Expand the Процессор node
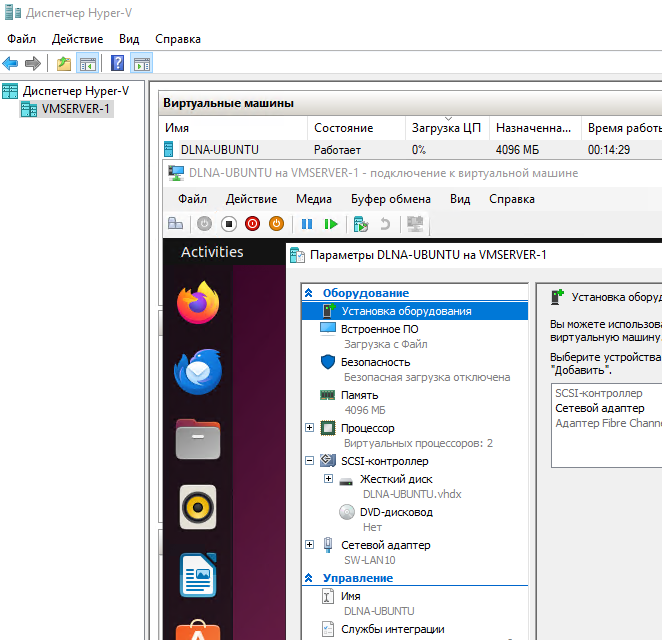This screenshot has height=640, width=662. click(x=309, y=428)
